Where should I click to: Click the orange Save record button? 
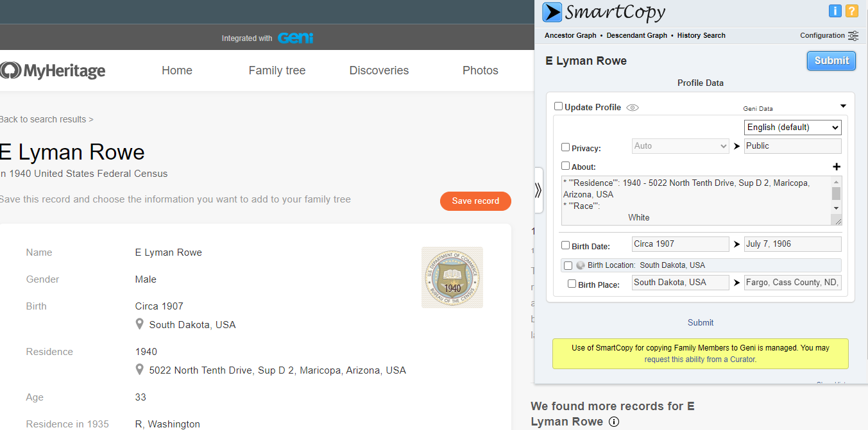[475, 201]
